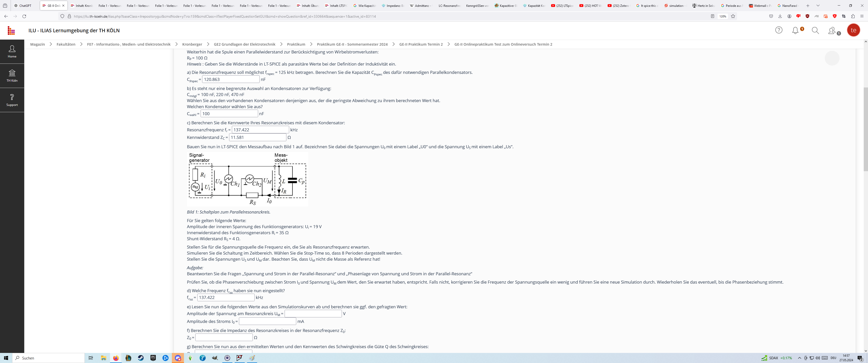Open the Fakultäten breadcrumb link
This screenshot has height=363, width=868.
[x=66, y=44]
